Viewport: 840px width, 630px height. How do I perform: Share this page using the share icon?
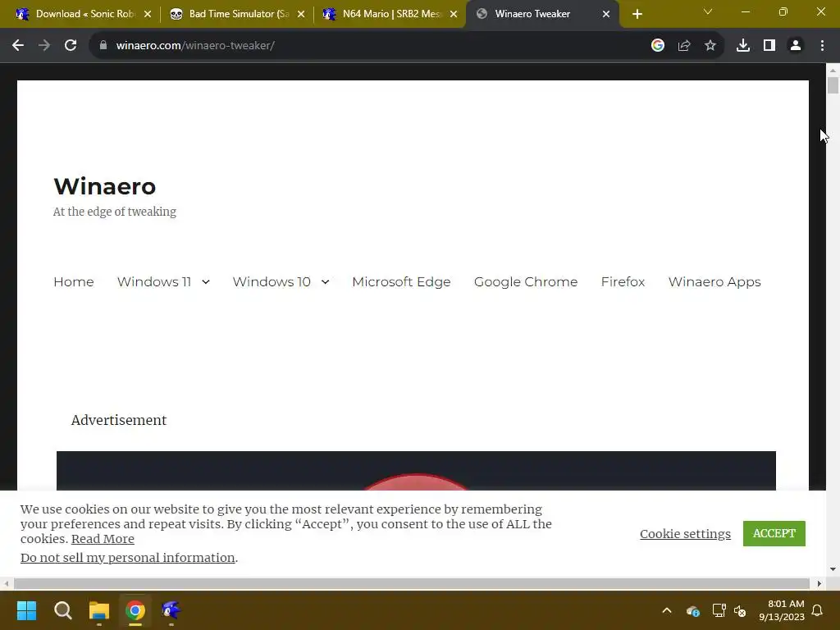coord(684,46)
